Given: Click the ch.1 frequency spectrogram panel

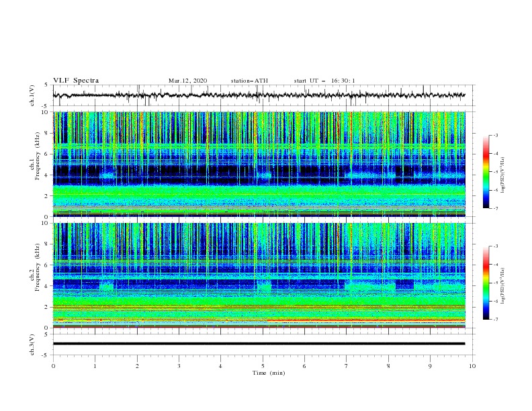Looking at the screenshot, I should [259, 164].
